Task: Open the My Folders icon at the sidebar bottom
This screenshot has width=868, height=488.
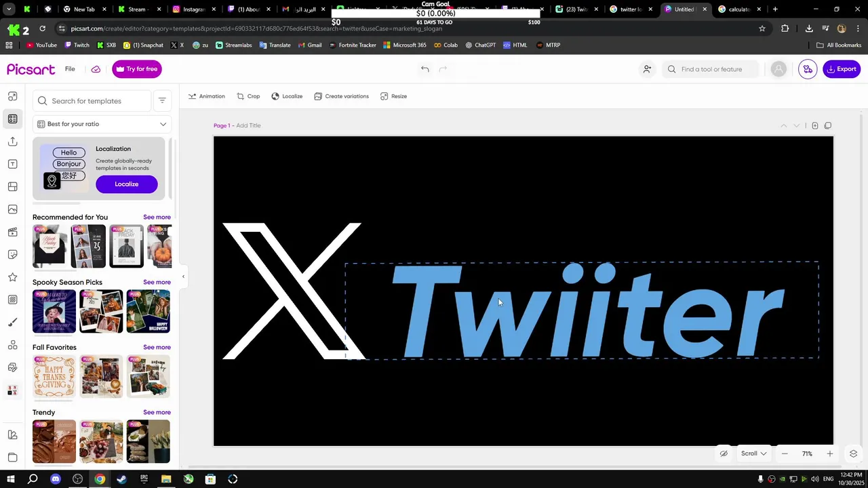Action: (12, 457)
